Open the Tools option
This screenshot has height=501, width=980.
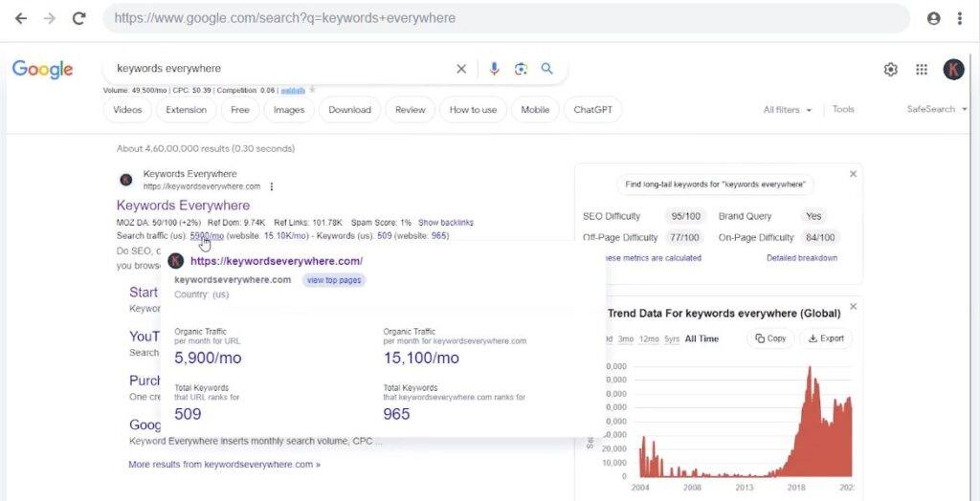843,109
